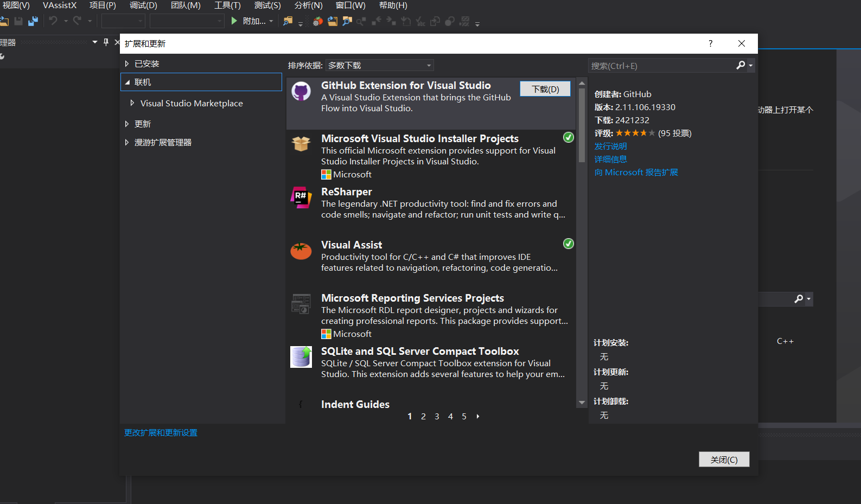Click the installed checkmark on Installer Projects
This screenshot has width=861, height=504.
point(568,137)
